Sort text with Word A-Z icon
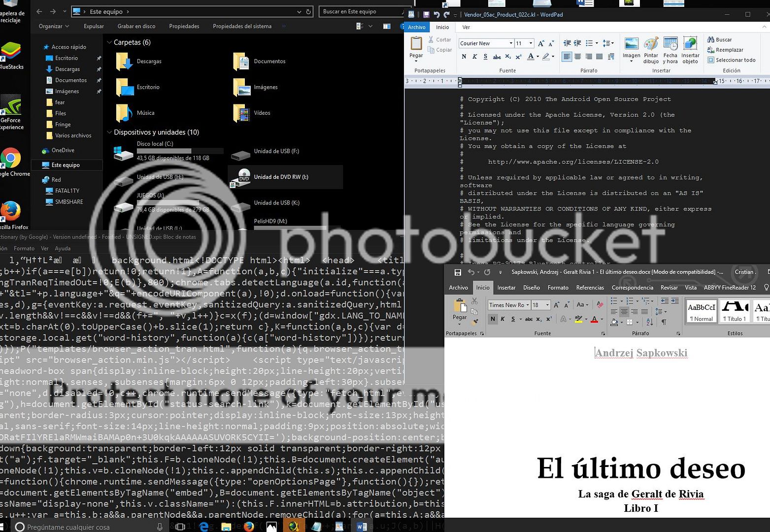 650,322
